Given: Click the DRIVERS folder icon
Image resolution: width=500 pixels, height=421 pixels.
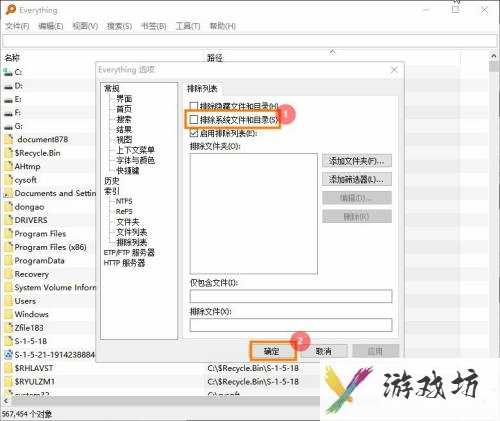Looking at the screenshot, I should pyautogui.click(x=9, y=220).
